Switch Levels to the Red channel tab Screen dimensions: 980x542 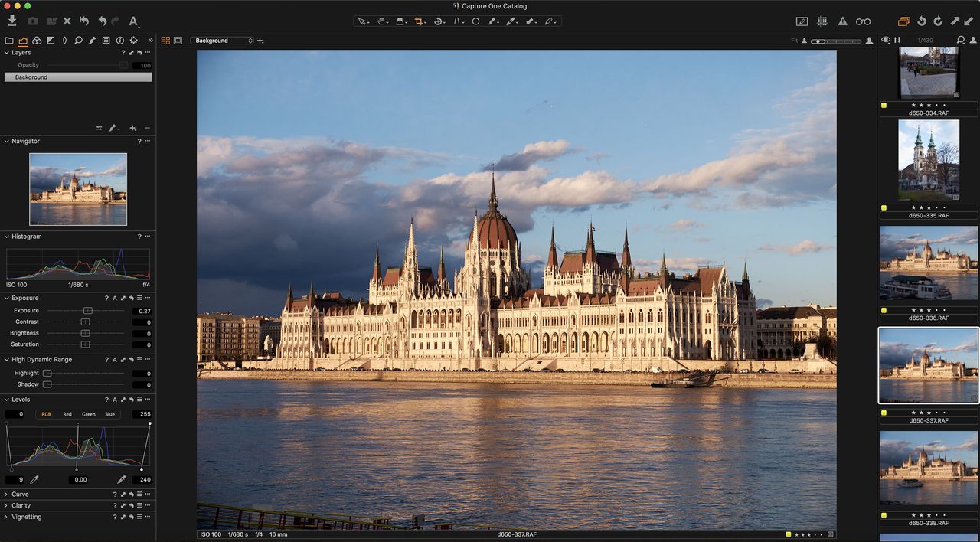click(x=67, y=414)
